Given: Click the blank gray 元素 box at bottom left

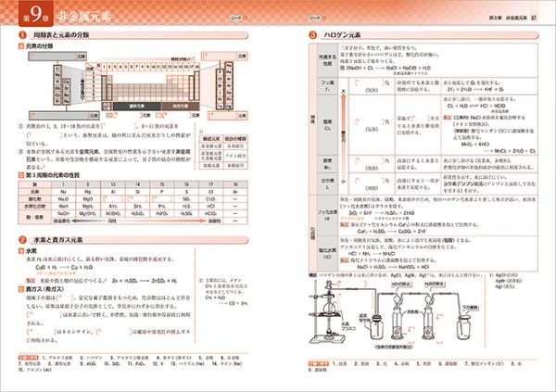Looking at the screenshot, I should (64, 115).
